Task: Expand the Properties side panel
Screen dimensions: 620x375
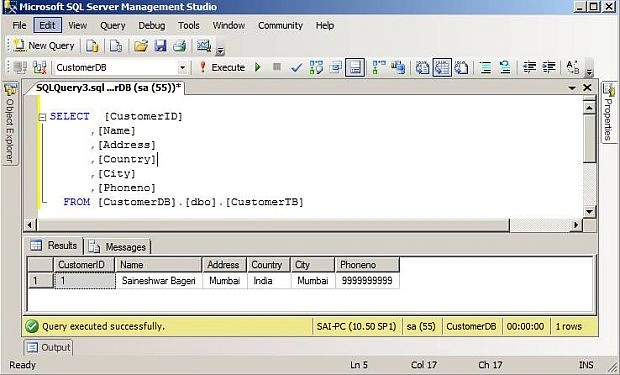Action: pos(609,112)
